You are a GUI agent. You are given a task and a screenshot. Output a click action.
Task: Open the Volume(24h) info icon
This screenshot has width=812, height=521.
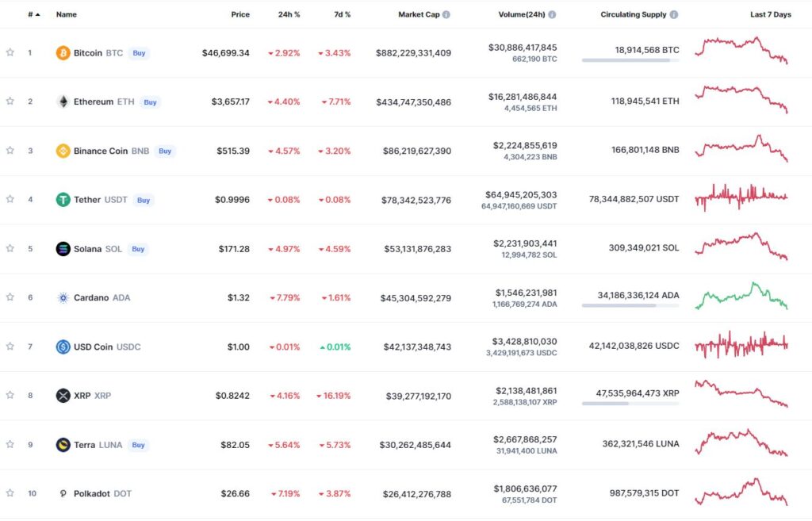click(x=552, y=14)
